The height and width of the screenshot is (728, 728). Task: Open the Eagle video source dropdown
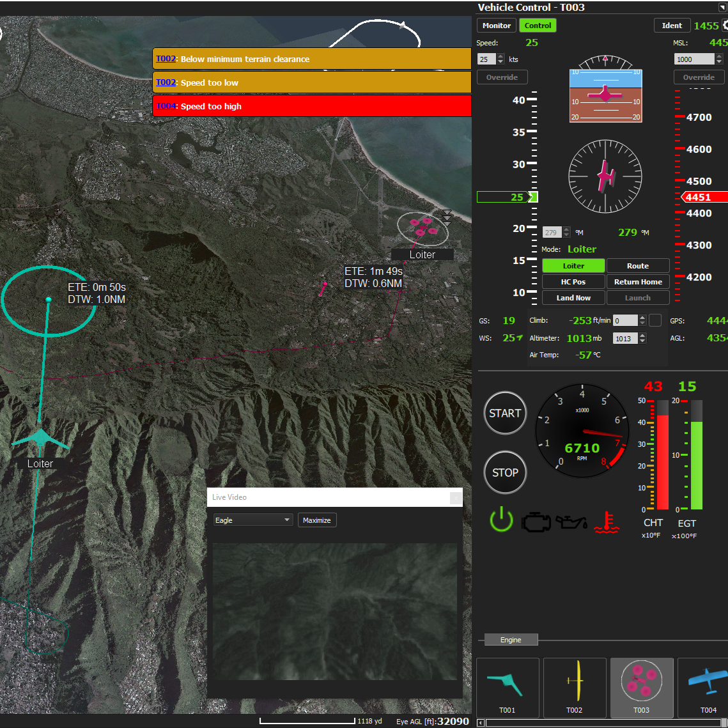click(x=252, y=520)
